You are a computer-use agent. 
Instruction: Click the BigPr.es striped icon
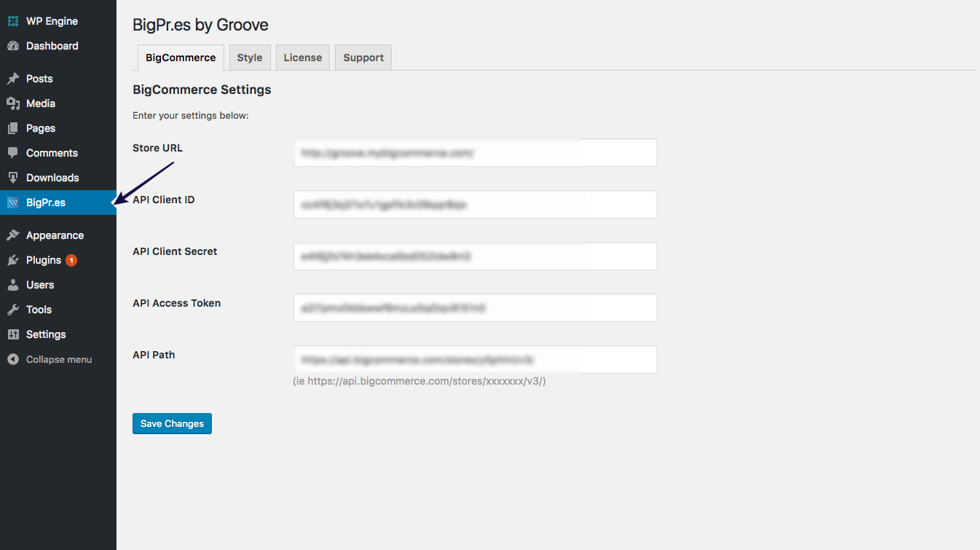[13, 203]
